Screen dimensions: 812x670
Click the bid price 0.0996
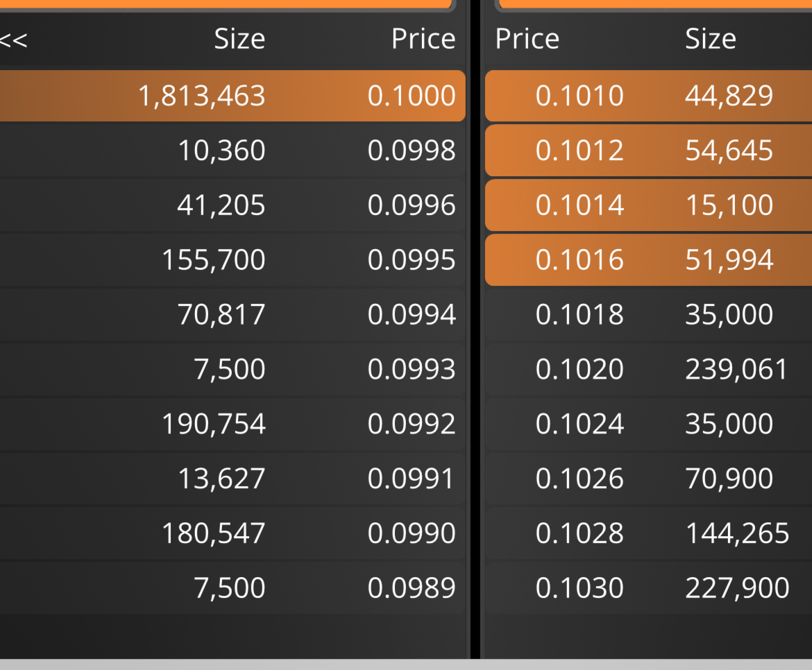pyautogui.click(x=411, y=205)
